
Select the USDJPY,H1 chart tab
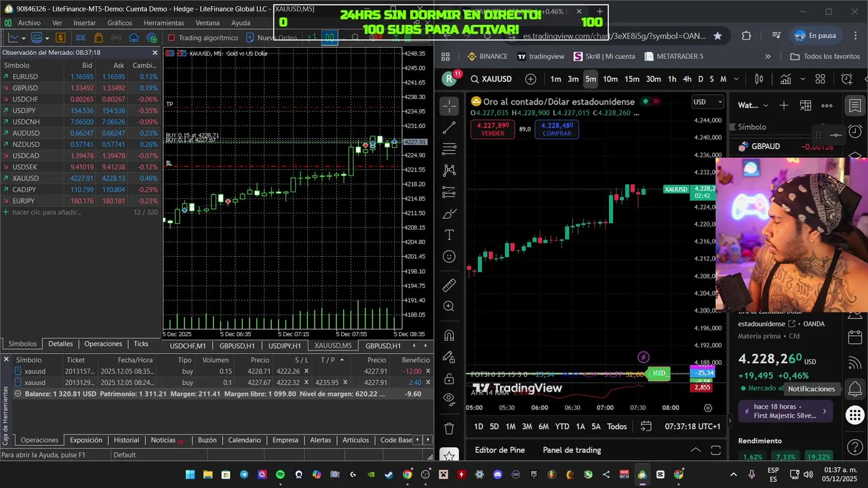point(284,346)
